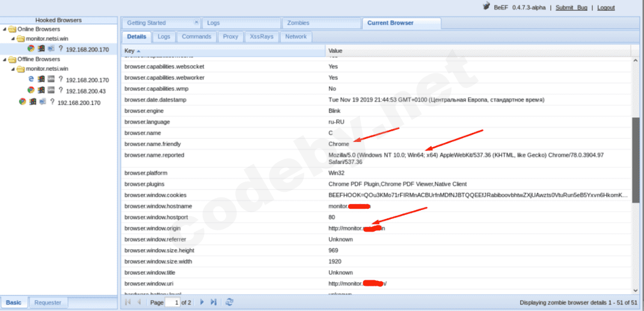Screen dimensions: 644x311
Task: Click question mark icon of 192.168.200.43 entry
Action: (60, 90)
